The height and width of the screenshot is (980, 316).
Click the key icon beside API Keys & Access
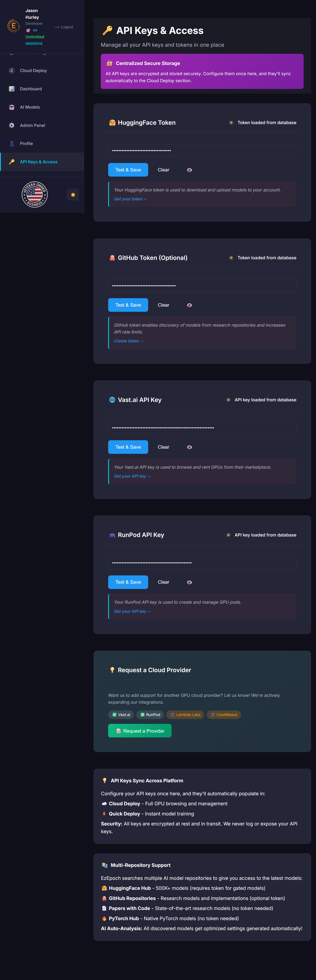(x=12, y=162)
